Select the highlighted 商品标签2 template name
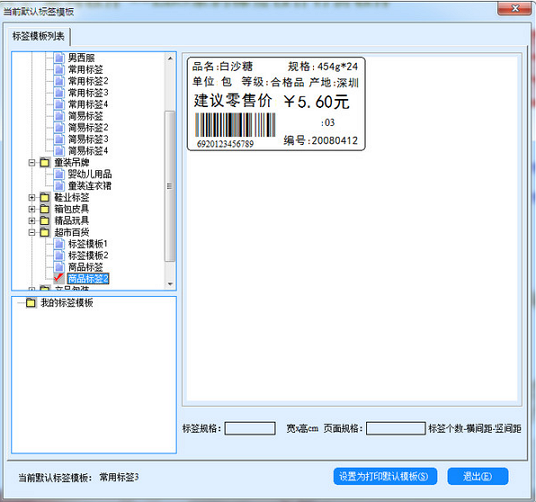The image size is (536, 502). tap(88, 279)
